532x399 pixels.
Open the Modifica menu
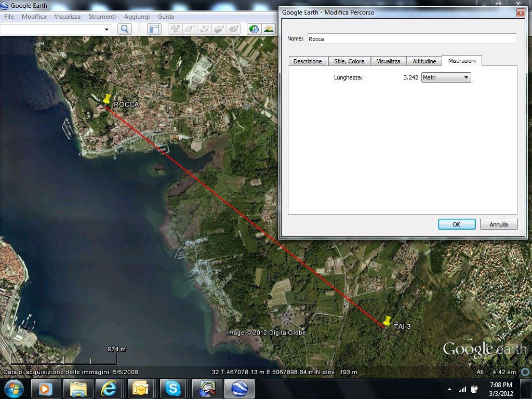point(34,16)
